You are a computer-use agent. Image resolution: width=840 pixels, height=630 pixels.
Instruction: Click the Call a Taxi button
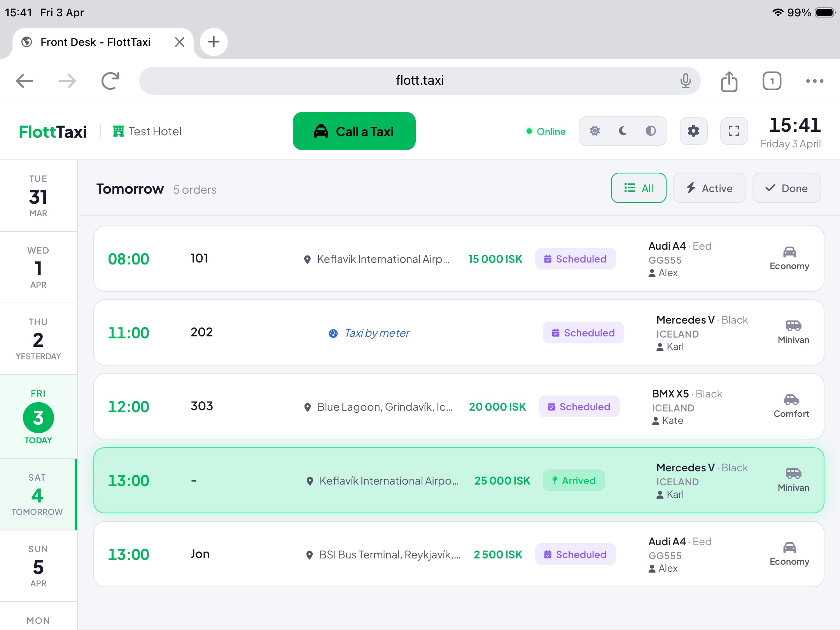[x=354, y=131]
